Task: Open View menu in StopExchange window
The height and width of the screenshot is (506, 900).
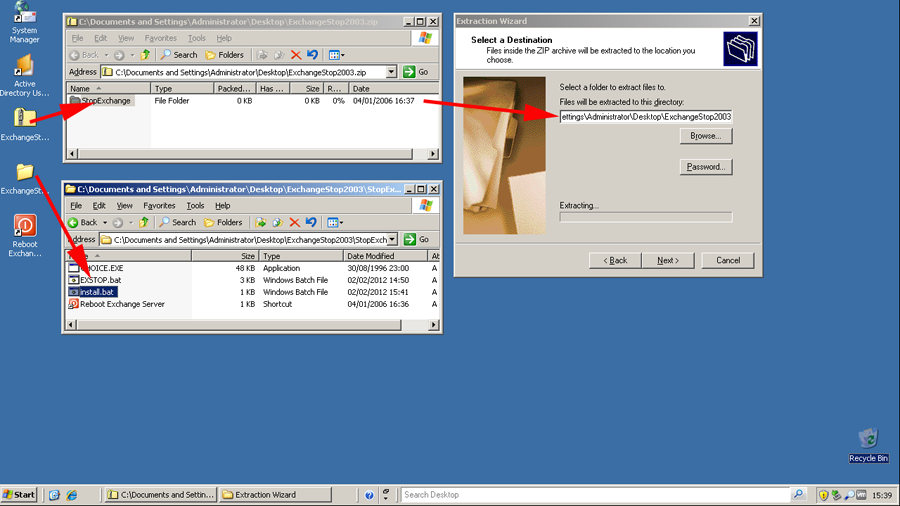Action: (x=125, y=205)
